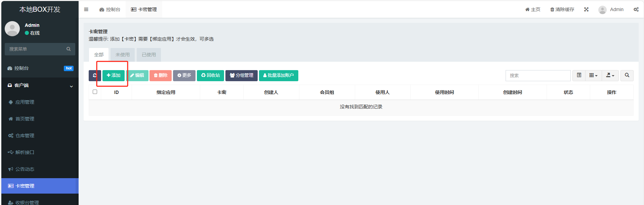
Task: Click the refresh table button
Action: [x=95, y=75]
